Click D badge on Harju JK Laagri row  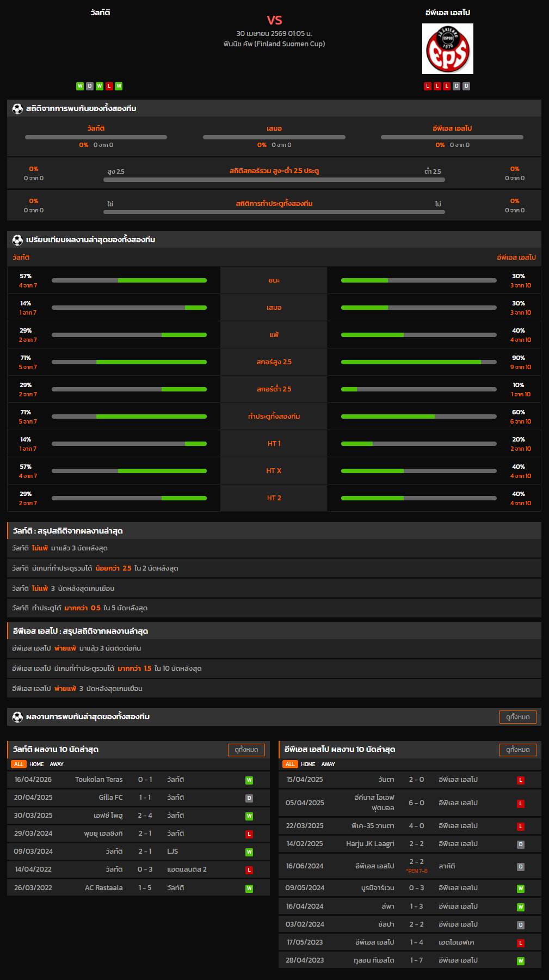[520, 844]
